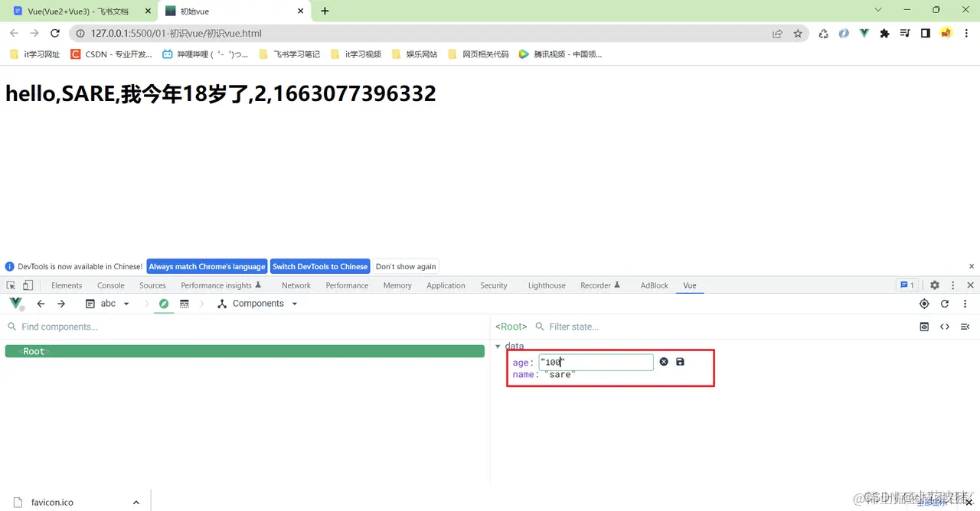Viewport: 980px width, 511px height.
Task: Open the Performance insights tab
Action: coord(221,285)
